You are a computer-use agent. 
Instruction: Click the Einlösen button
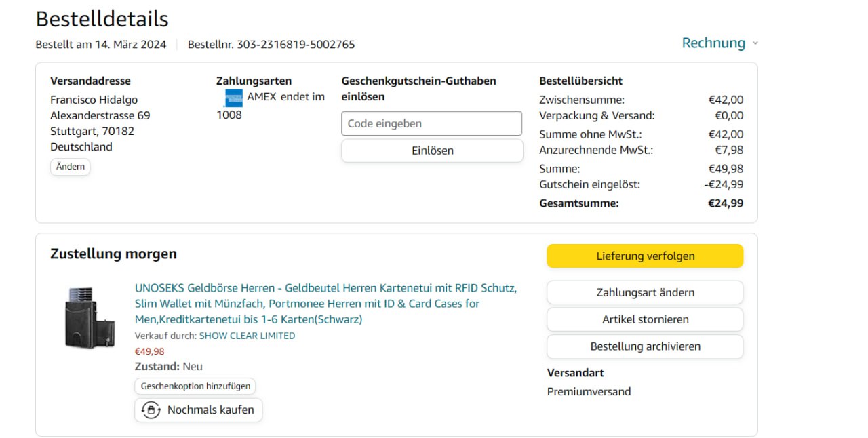(432, 151)
